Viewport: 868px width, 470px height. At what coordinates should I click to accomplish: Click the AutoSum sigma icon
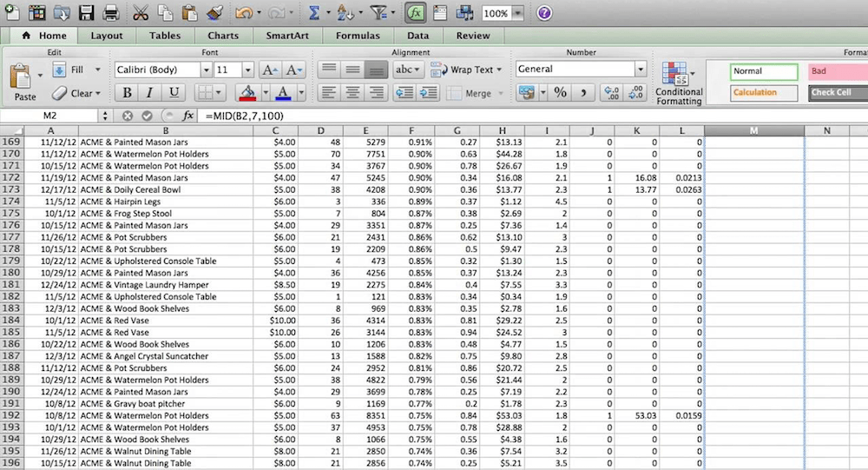pyautogui.click(x=313, y=12)
